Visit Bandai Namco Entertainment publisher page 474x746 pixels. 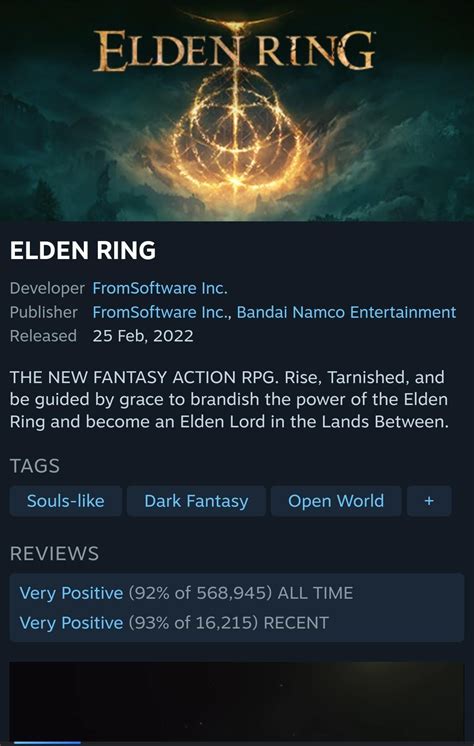pyautogui.click(x=346, y=312)
